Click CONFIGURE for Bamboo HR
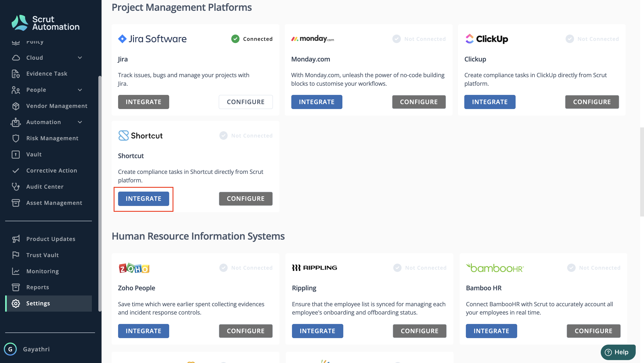Screen dimensions: 644x363 [x=594, y=331]
